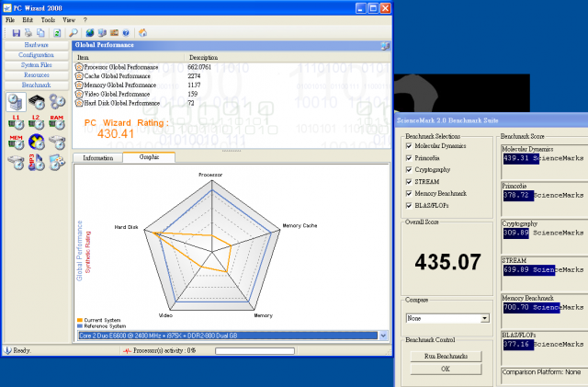This screenshot has height=387, width=588.
Task: Click the green Refresh toolbar icon
Action: (57, 33)
